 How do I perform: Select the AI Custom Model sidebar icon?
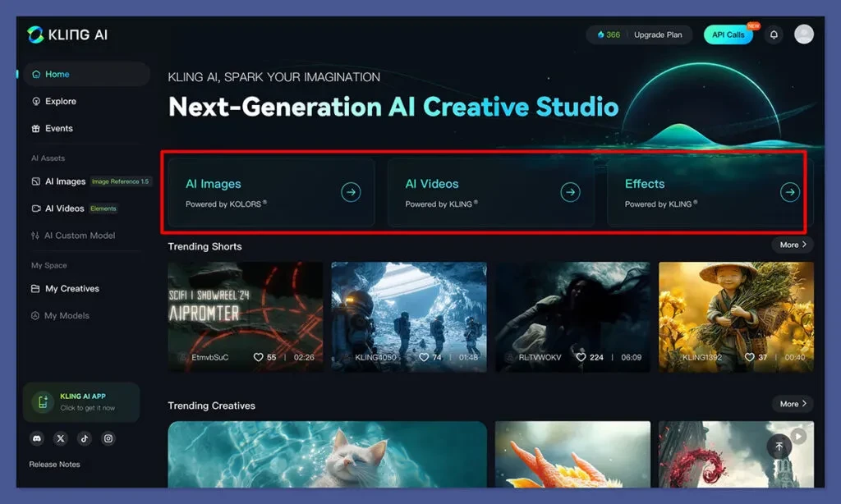coord(38,236)
